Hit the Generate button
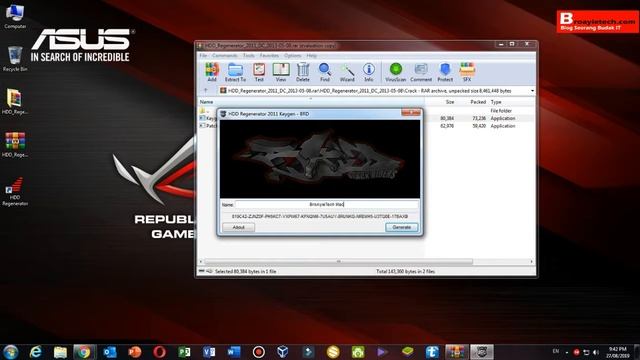 402,227
